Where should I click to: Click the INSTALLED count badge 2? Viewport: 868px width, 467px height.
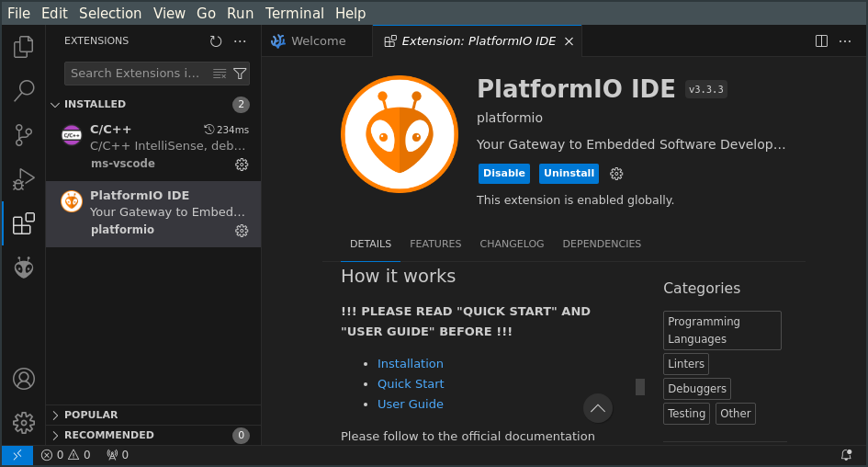[x=241, y=104]
